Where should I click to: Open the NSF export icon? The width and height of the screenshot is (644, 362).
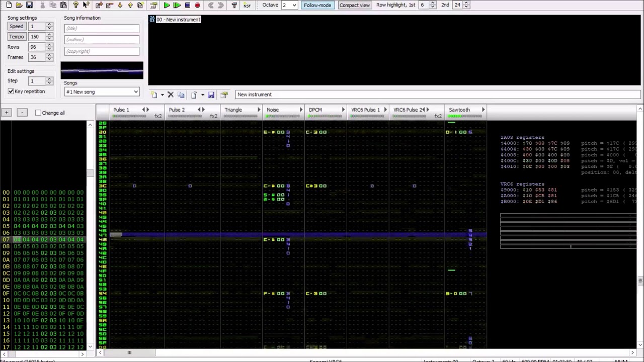tap(247, 5)
